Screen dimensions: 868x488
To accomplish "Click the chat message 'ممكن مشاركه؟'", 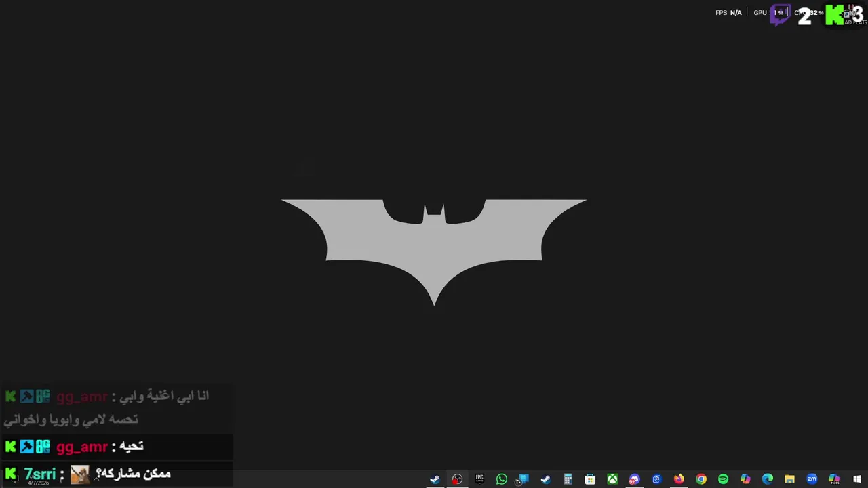I will (x=133, y=474).
